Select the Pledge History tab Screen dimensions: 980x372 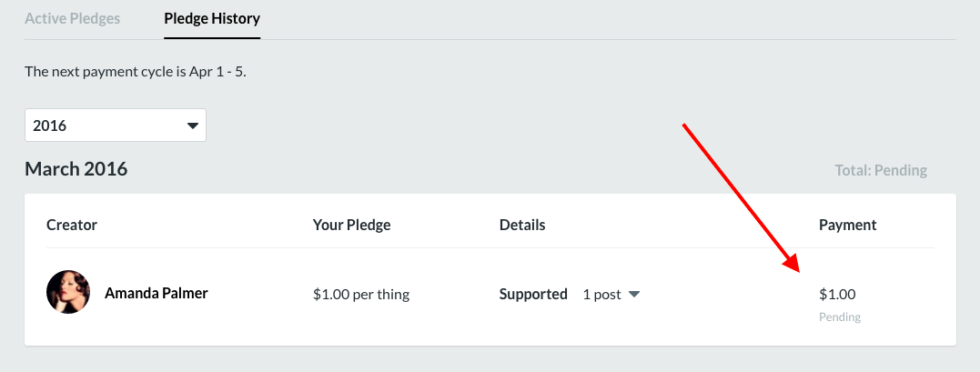[x=212, y=18]
